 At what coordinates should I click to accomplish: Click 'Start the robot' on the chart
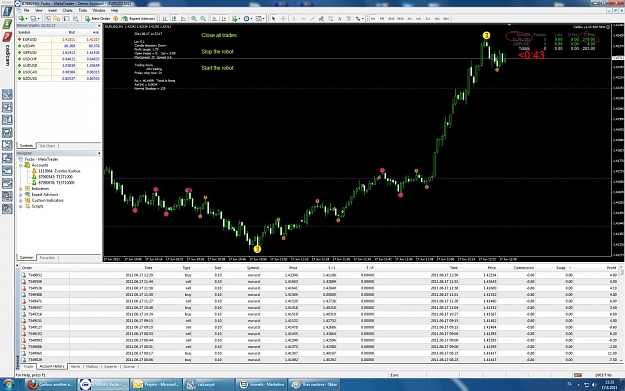tap(217, 68)
